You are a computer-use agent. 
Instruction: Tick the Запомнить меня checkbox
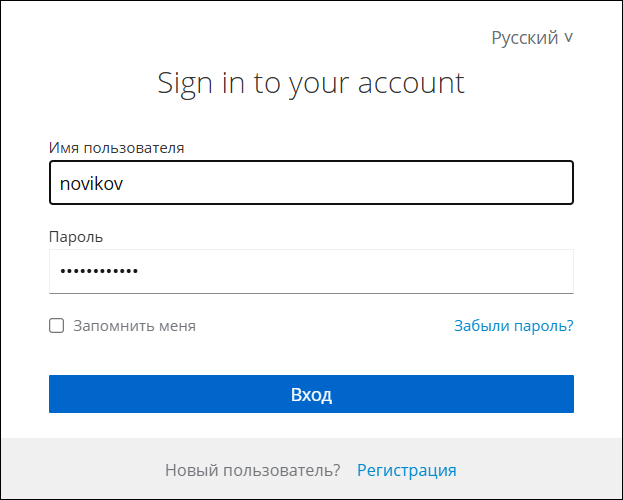tap(56, 326)
